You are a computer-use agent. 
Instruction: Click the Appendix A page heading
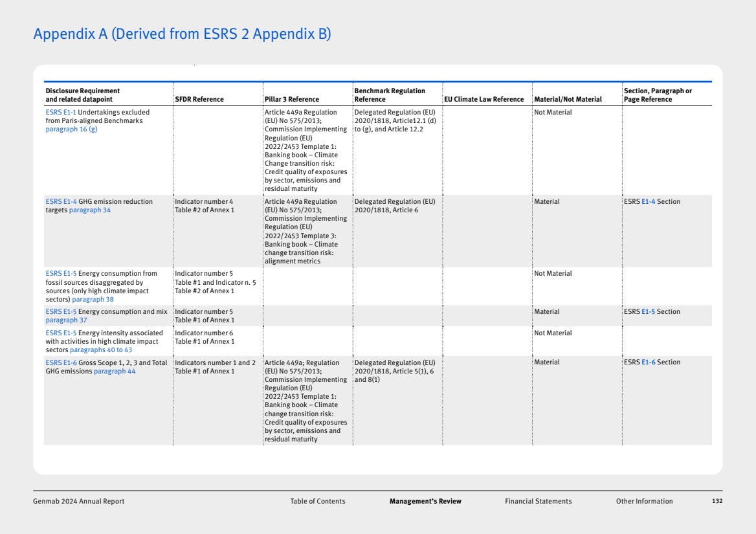click(x=182, y=34)
